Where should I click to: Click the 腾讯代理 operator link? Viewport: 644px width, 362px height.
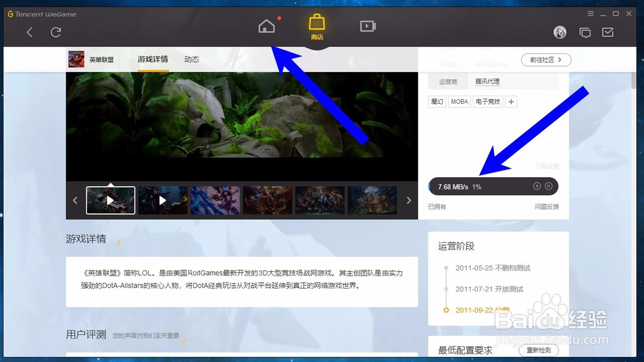point(487,81)
